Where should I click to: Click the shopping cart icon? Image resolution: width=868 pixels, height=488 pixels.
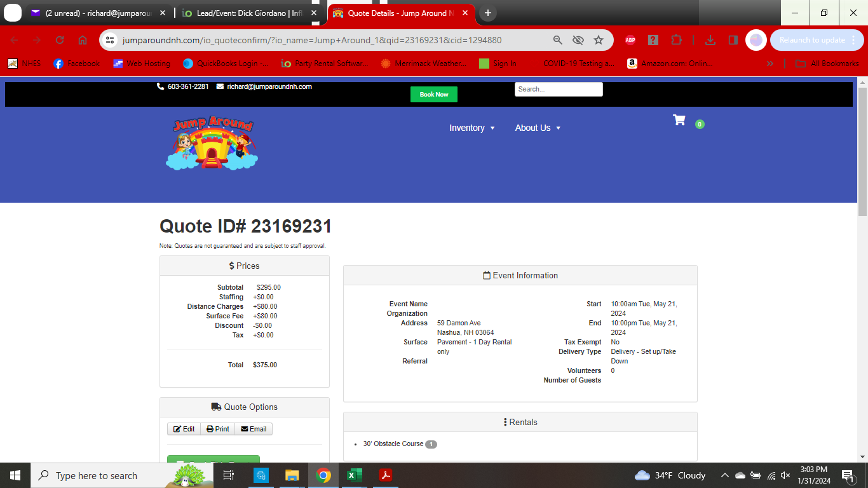point(679,121)
